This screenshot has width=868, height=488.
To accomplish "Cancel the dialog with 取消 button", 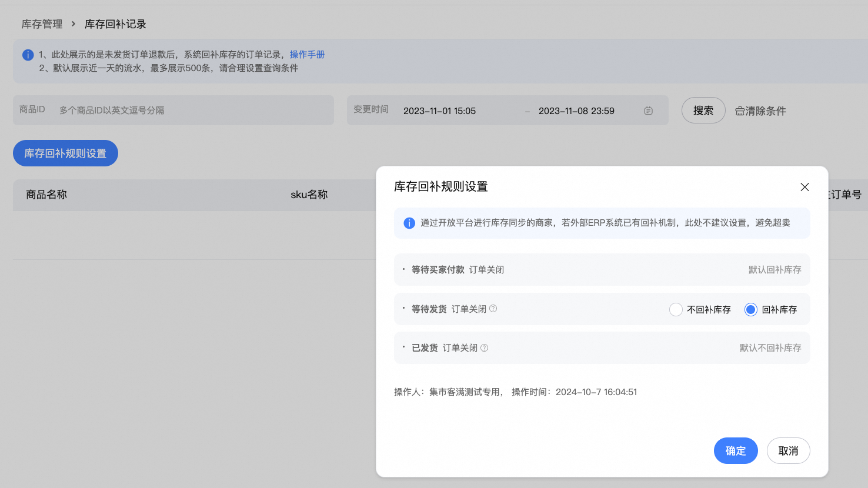I will (789, 451).
